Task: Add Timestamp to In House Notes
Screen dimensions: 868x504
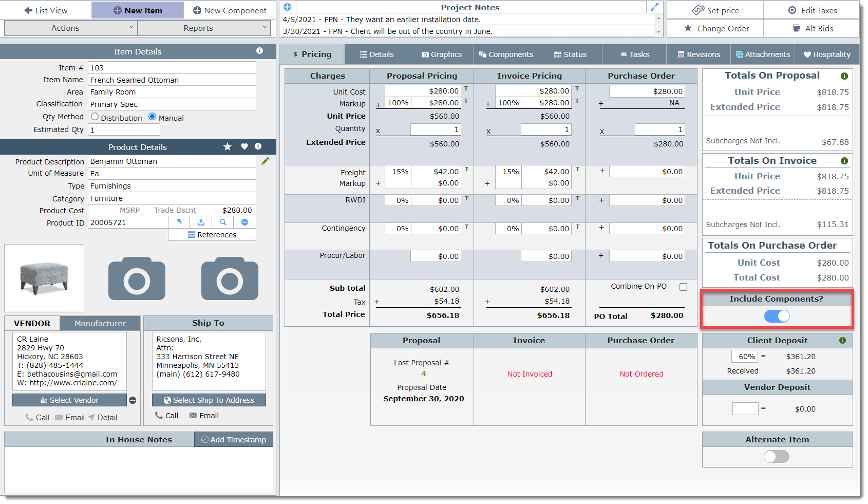Action: point(234,440)
